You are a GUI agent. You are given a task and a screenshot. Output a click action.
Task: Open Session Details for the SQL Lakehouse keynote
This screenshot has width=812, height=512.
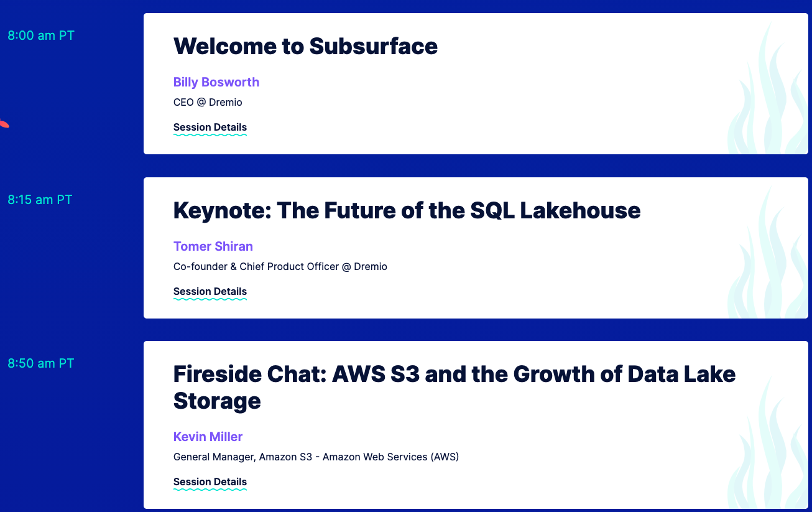[210, 292]
